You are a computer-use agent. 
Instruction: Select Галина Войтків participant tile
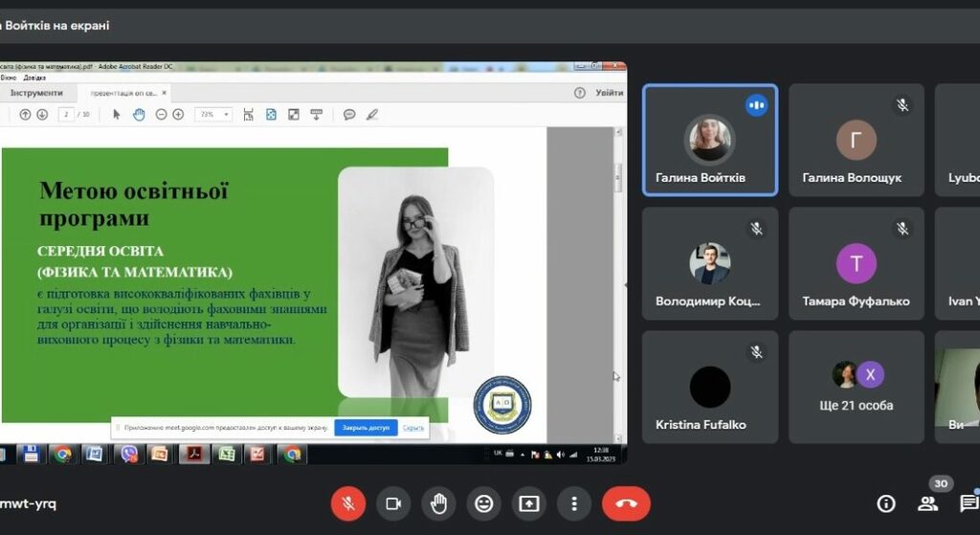(x=709, y=140)
